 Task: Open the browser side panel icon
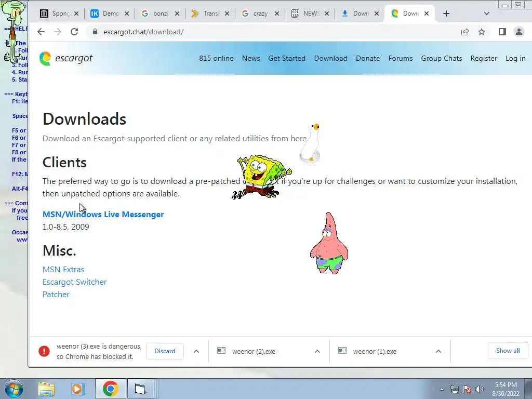[502, 32]
